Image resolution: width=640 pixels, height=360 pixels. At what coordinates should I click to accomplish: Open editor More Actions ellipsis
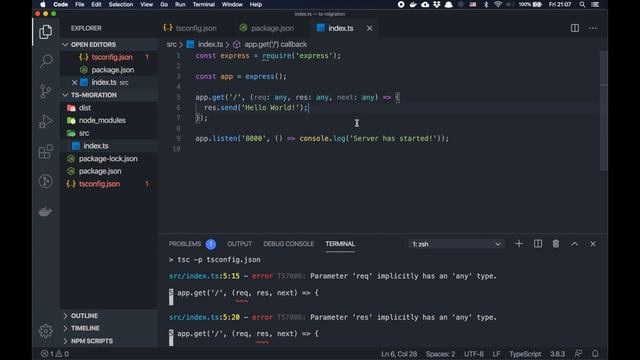[593, 28]
